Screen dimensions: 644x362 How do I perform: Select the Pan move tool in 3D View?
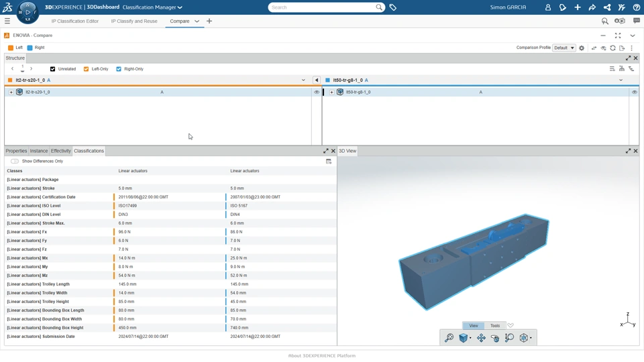tap(481, 338)
